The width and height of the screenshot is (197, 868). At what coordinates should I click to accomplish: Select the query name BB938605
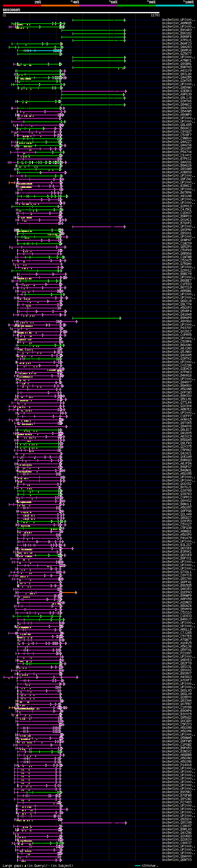coord(11,10)
